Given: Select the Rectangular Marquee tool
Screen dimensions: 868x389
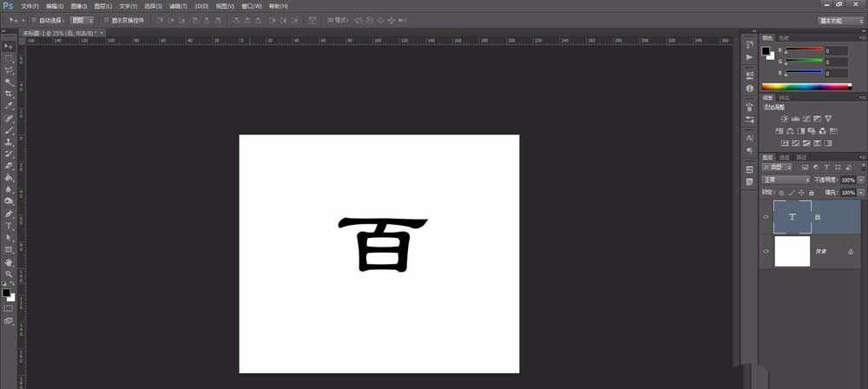Looking at the screenshot, I should click(9, 58).
